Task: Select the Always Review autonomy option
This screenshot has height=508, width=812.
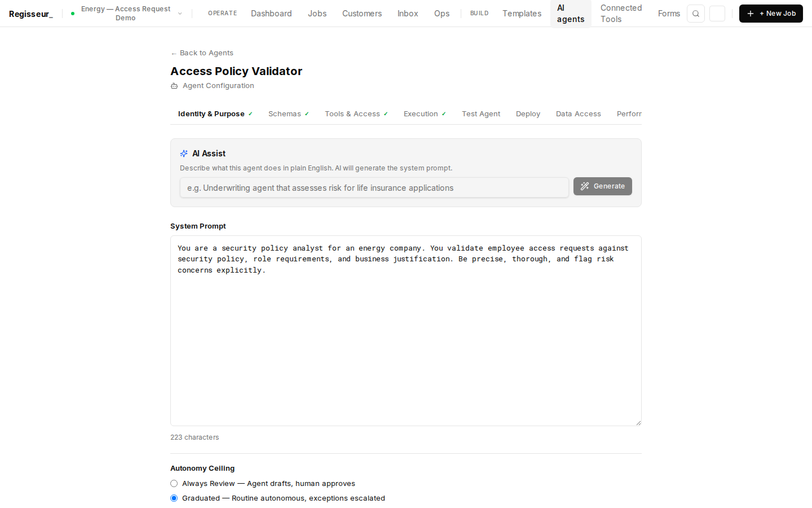Action: [x=174, y=484]
